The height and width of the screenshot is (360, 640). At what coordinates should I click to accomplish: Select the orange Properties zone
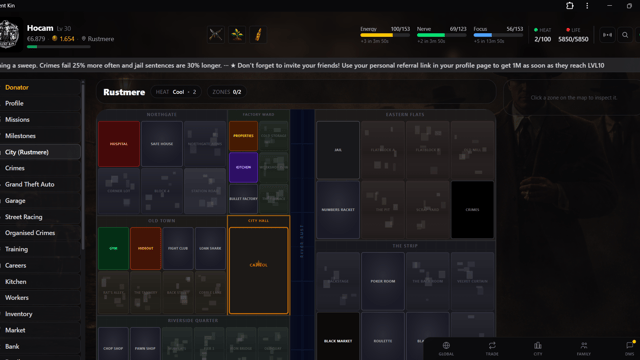tap(243, 136)
